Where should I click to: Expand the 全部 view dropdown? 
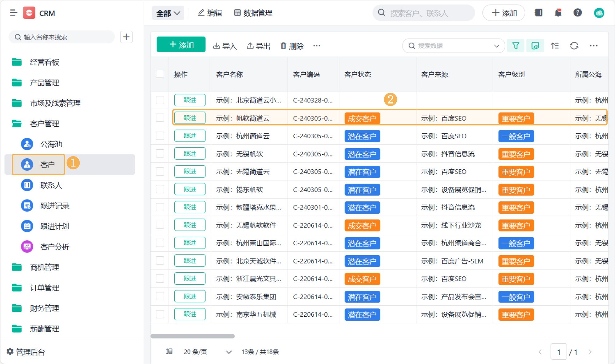[x=168, y=13]
